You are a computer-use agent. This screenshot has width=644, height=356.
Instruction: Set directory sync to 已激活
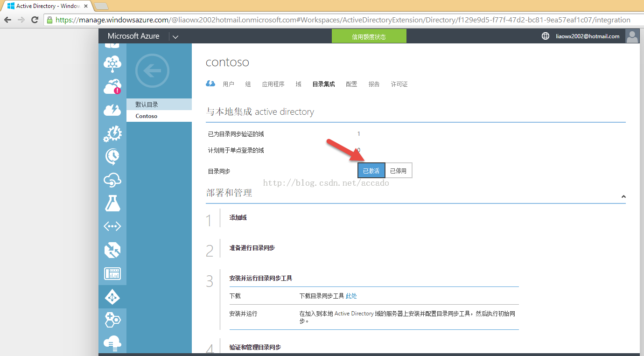click(371, 171)
